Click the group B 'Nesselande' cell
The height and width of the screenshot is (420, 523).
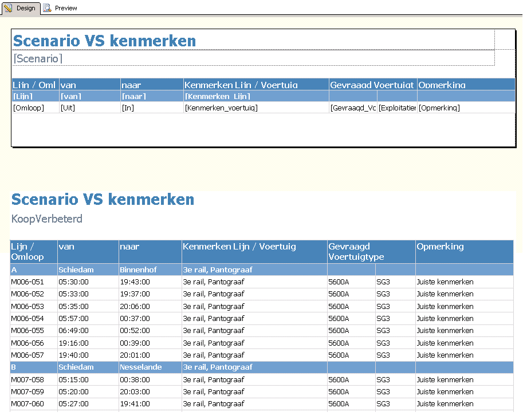150,367
